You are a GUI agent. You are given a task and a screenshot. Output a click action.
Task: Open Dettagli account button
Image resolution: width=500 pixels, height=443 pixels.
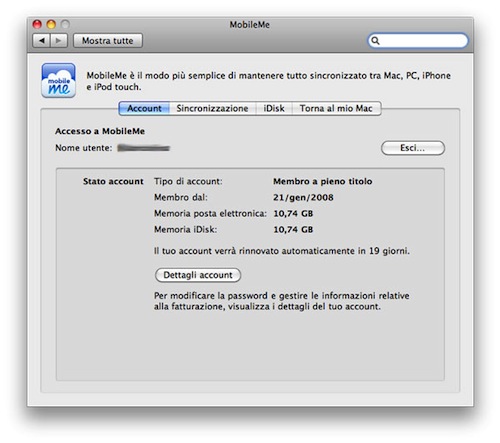198,275
